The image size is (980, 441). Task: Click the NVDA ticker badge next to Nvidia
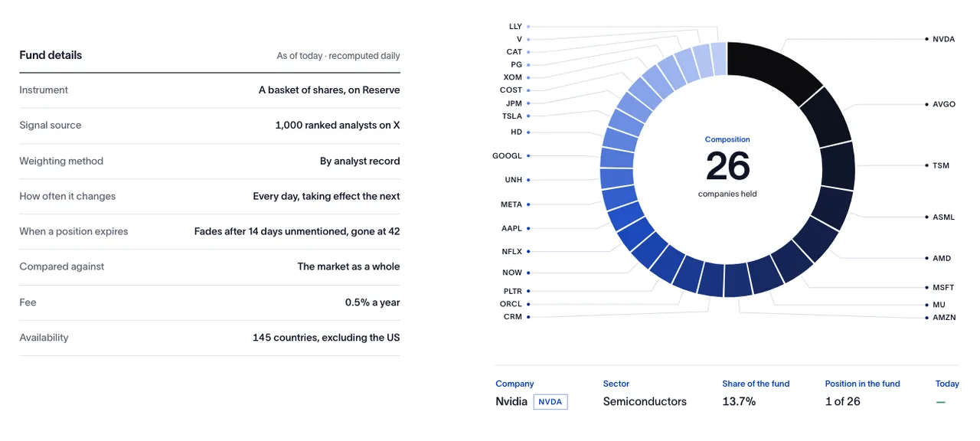pyautogui.click(x=550, y=401)
